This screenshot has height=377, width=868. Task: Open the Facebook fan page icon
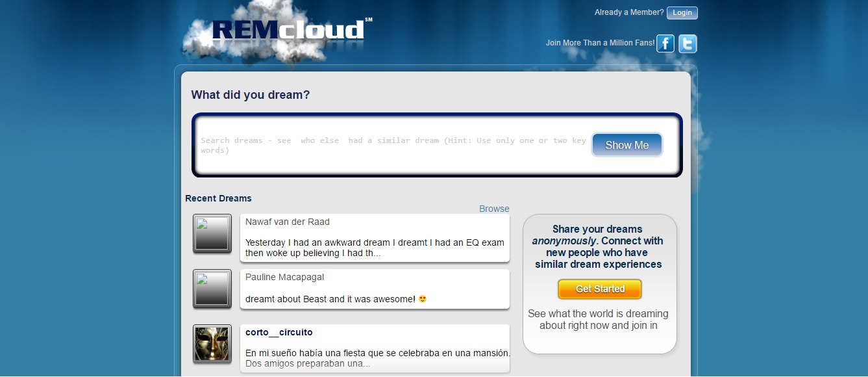pyautogui.click(x=665, y=44)
